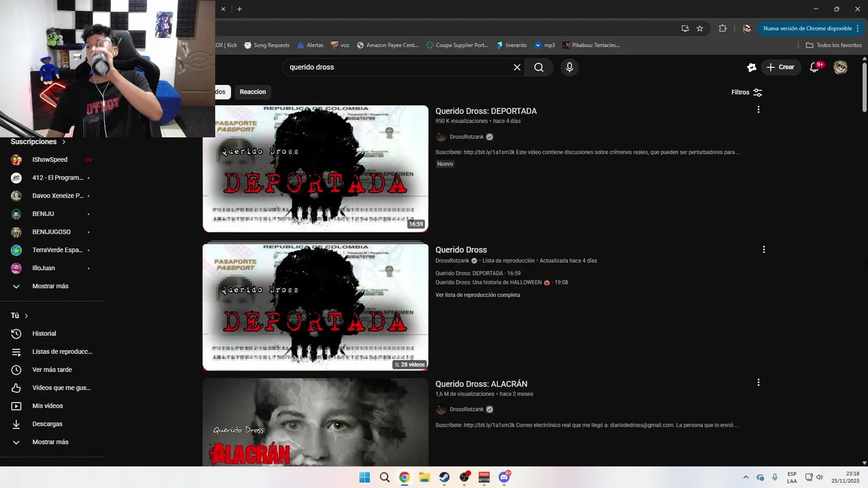This screenshot has width=868, height=488.
Task: Select the Reaccion filter chip
Action: (252, 91)
